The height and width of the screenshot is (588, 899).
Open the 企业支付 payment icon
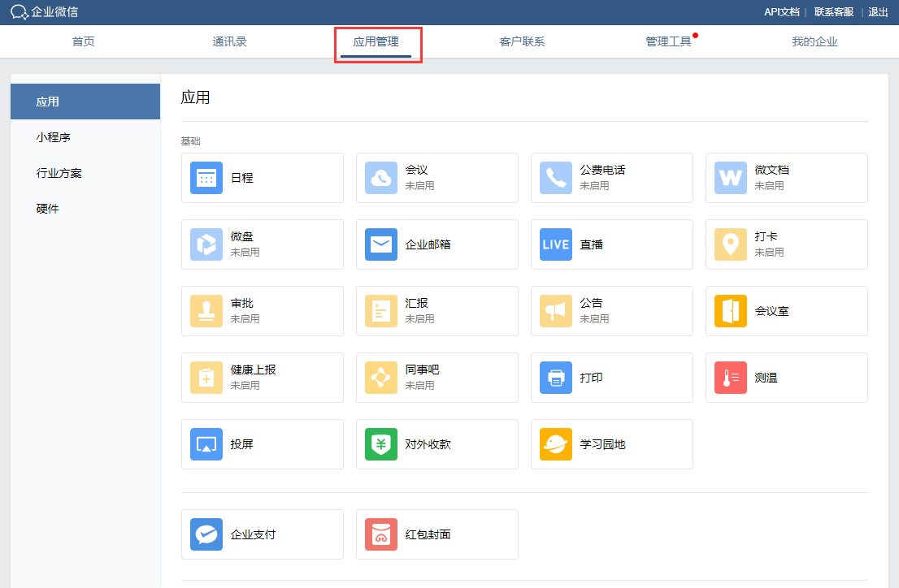tap(206, 534)
